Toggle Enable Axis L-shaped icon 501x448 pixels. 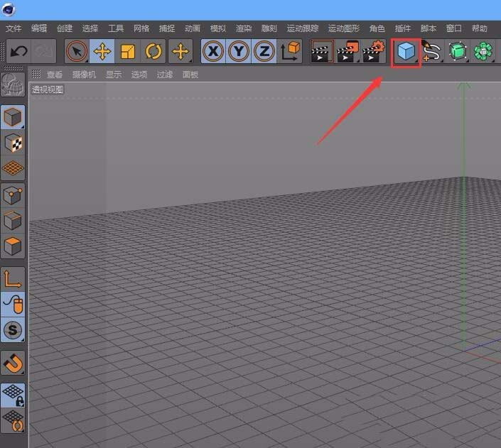tap(13, 279)
